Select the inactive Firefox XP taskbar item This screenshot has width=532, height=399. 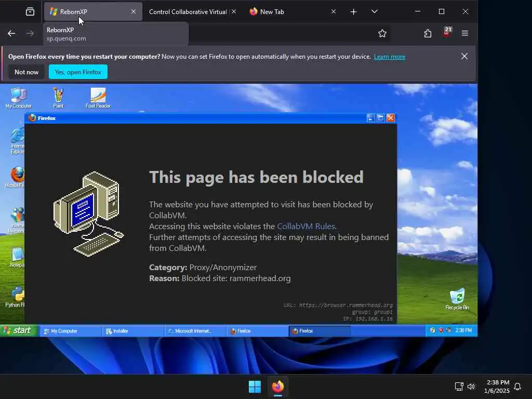pos(257,331)
